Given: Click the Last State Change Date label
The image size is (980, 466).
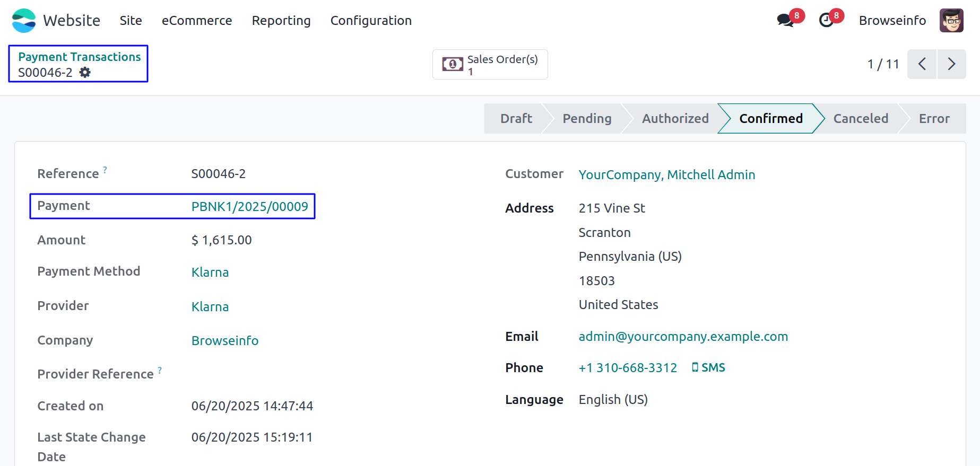Looking at the screenshot, I should 91,447.
